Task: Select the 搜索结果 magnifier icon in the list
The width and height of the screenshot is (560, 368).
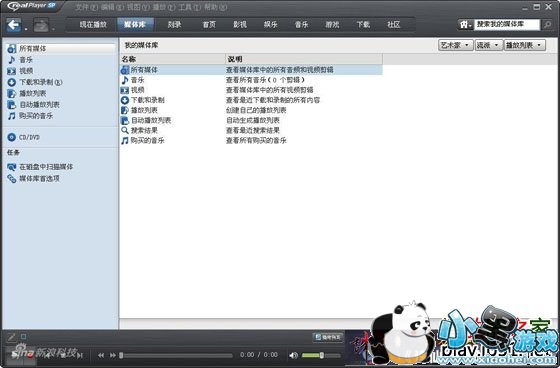Action: coord(125,130)
